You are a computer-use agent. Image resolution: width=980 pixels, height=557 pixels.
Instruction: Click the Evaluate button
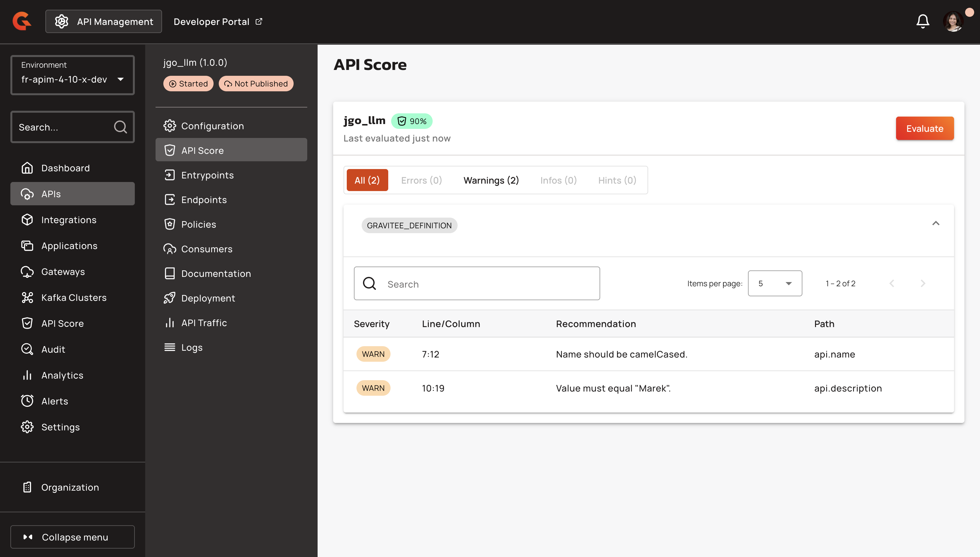coord(924,129)
